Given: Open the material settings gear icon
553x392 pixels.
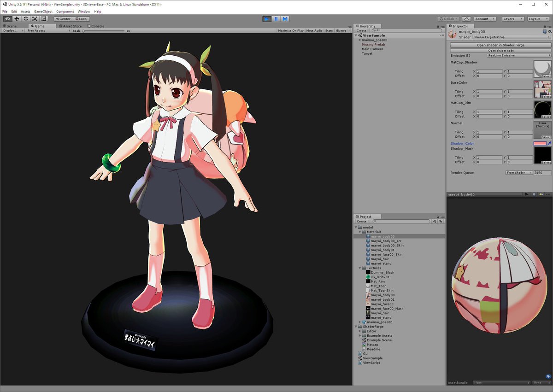Looking at the screenshot, I should click(549, 31).
